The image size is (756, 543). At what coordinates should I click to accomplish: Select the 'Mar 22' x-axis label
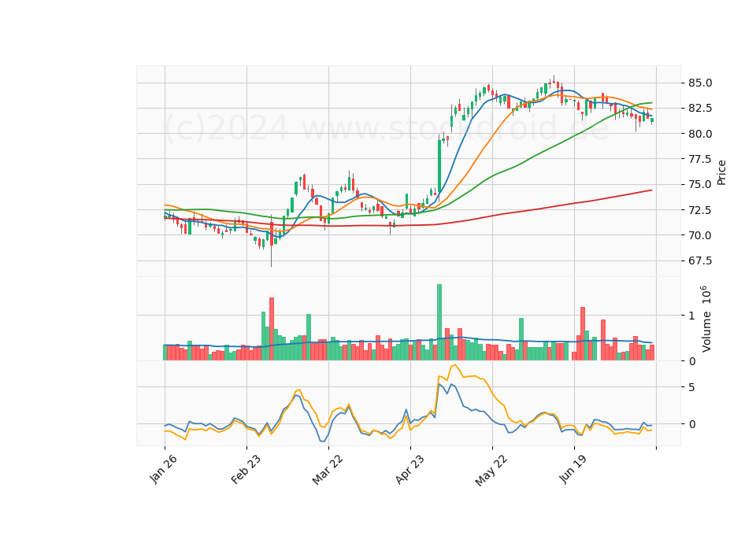coord(327,469)
